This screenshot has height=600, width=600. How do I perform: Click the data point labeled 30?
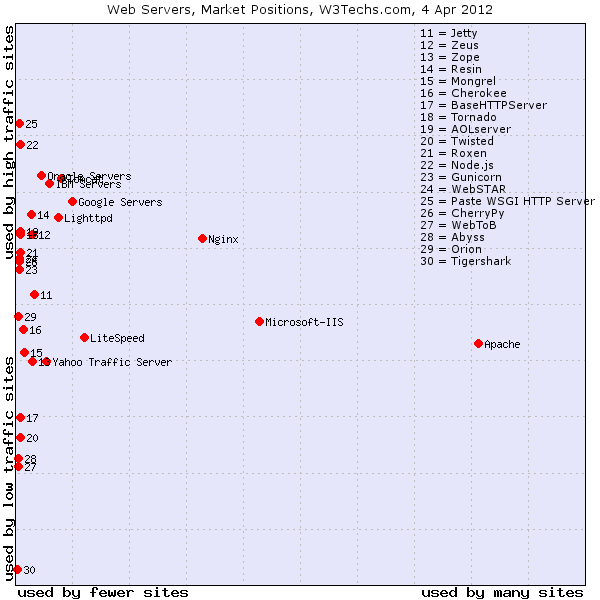click(x=17, y=569)
